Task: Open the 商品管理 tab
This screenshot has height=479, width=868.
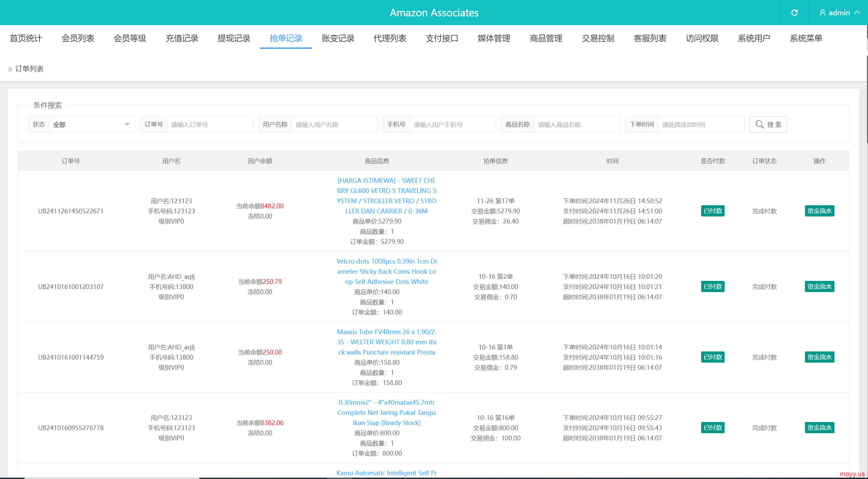Action: [546, 38]
